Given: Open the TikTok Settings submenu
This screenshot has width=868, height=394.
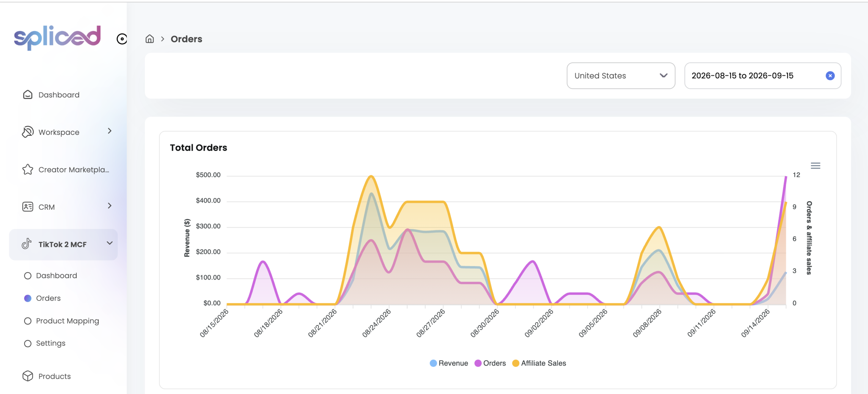Looking at the screenshot, I should [x=51, y=343].
